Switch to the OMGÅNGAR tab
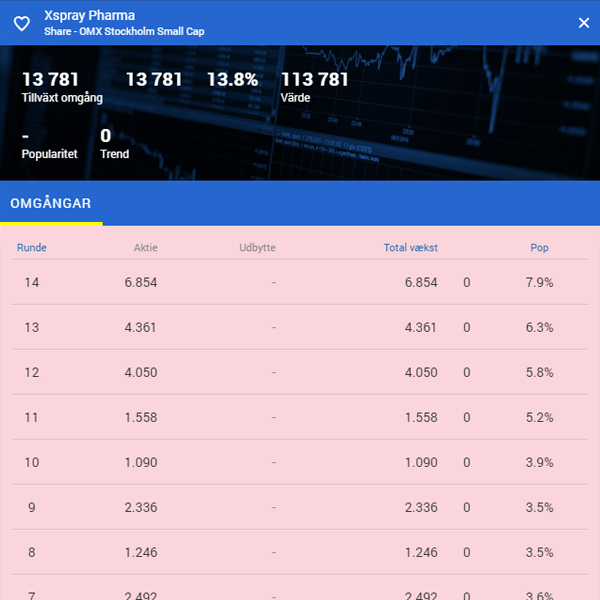Screen dimensions: 600x600 click(51, 204)
